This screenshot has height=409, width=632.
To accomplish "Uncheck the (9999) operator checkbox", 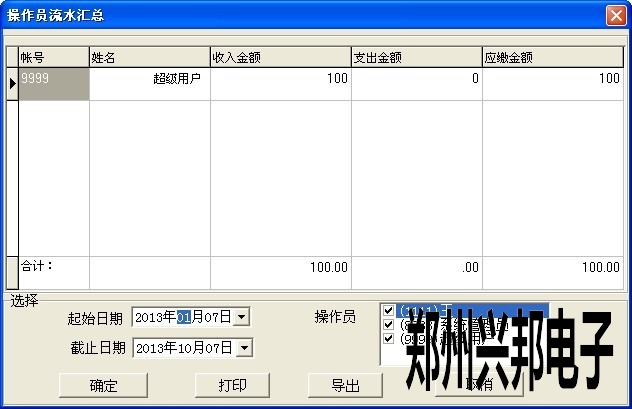I will pos(389,338).
